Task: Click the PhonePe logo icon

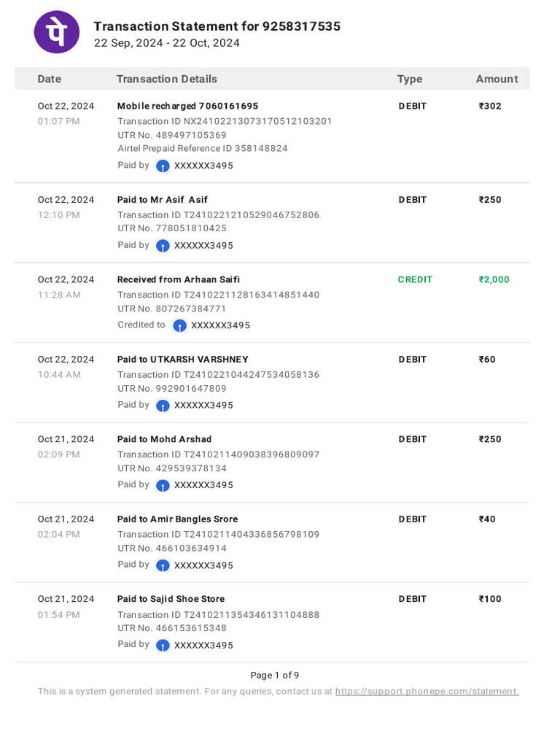Action: click(57, 32)
